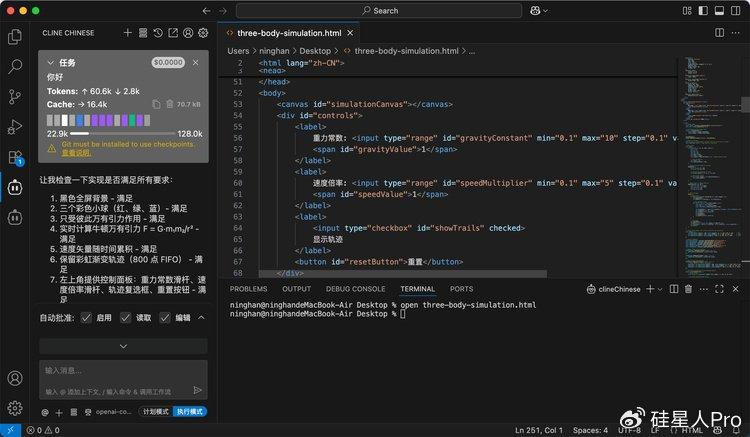The width and height of the screenshot is (750, 437).
Task: Start a new Cline task with plus
Action: (x=128, y=33)
